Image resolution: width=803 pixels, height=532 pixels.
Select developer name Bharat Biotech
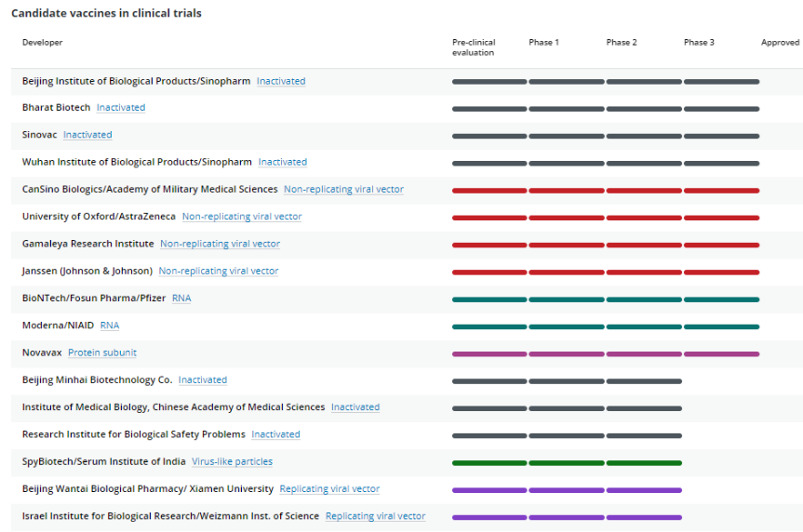57,108
